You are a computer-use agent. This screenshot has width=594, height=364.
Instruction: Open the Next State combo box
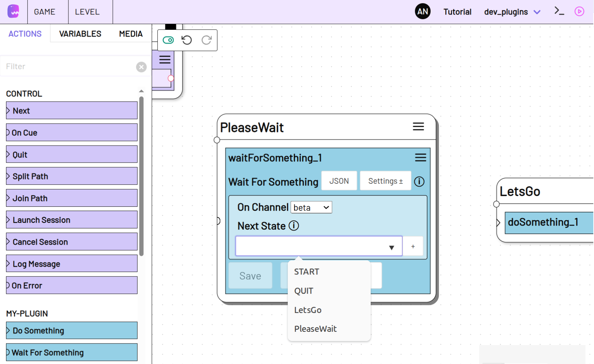coord(319,246)
